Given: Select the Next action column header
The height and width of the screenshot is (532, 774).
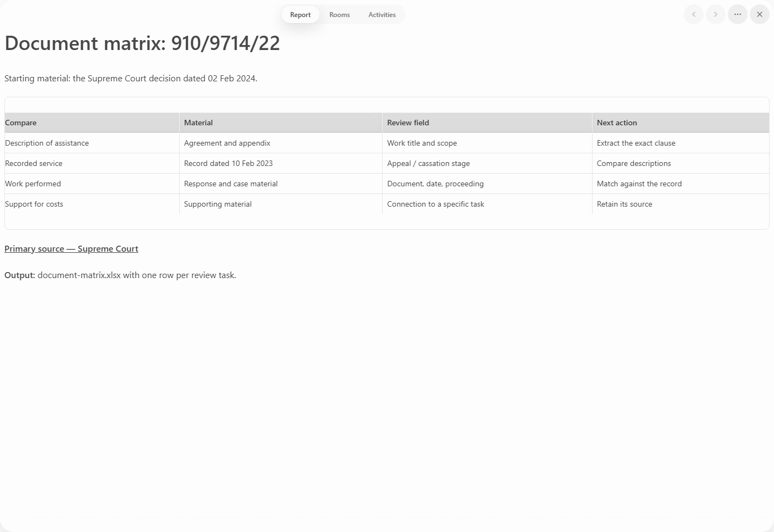Looking at the screenshot, I should coord(681,123).
